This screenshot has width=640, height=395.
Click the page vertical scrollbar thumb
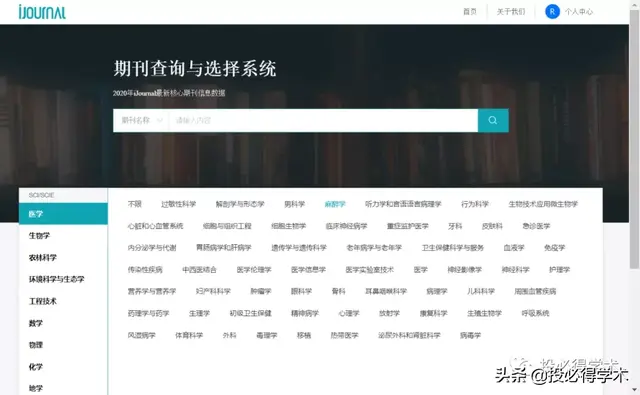tap(634, 139)
